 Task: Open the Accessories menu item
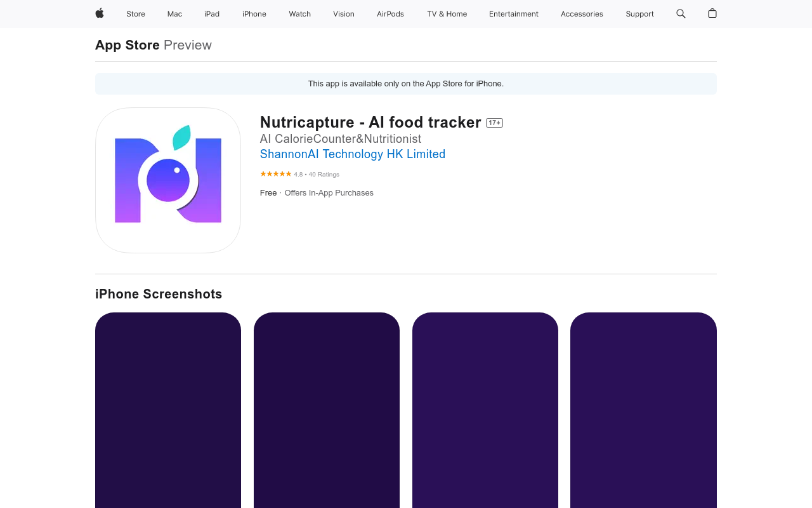[x=582, y=14]
